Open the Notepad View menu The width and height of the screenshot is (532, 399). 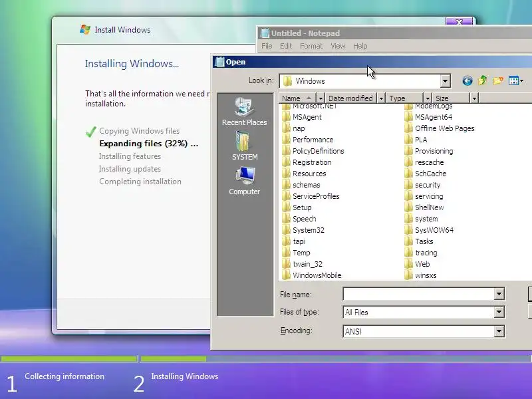338,46
